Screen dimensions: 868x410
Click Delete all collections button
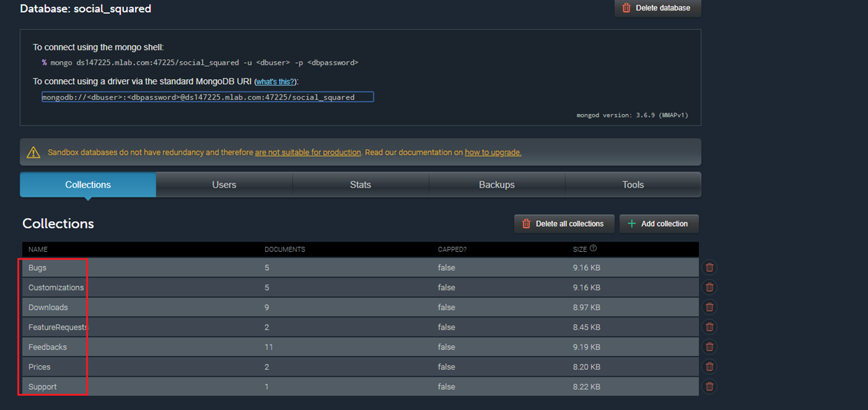click(x=564, y=224)
